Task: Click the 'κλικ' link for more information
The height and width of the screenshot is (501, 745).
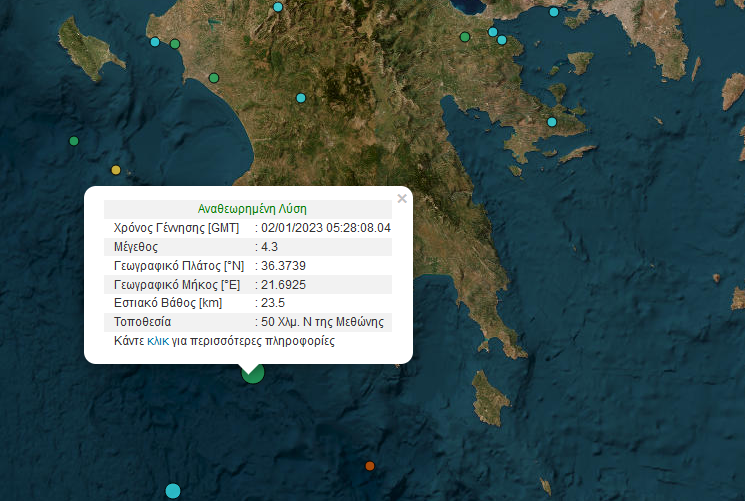Action: tap(158, 341)
